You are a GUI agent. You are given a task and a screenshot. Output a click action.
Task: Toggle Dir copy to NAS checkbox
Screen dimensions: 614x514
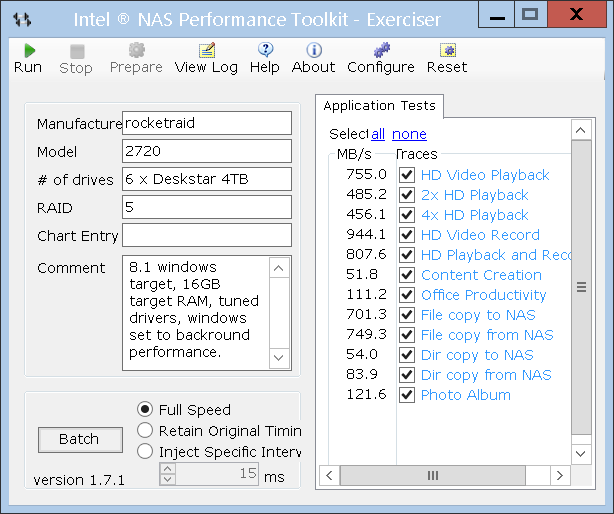(x=407, y=355)
